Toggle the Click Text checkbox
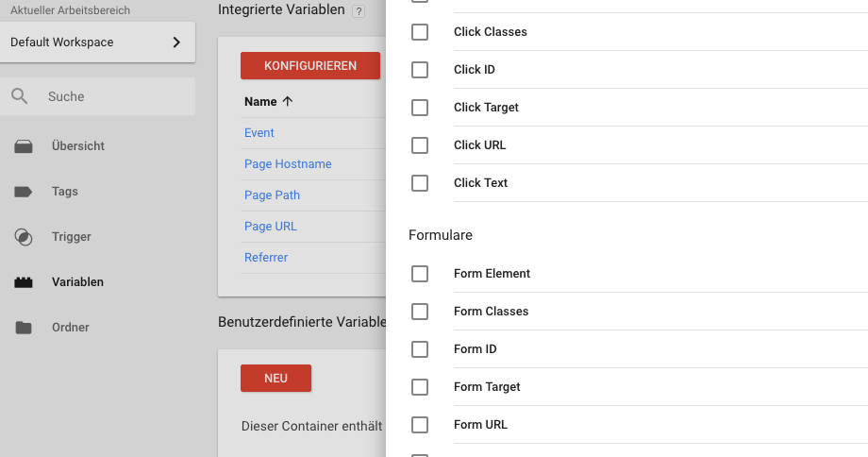 click(420, 183)
